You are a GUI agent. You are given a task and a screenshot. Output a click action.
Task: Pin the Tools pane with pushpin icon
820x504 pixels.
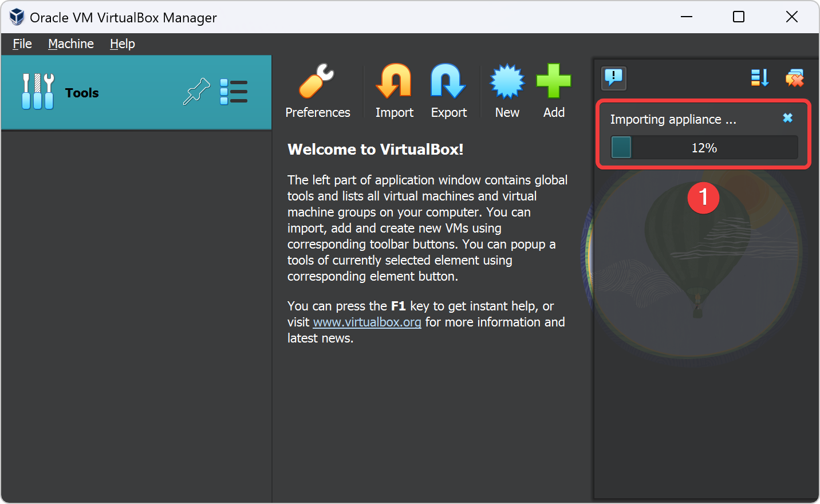click(x=196, y=92)
